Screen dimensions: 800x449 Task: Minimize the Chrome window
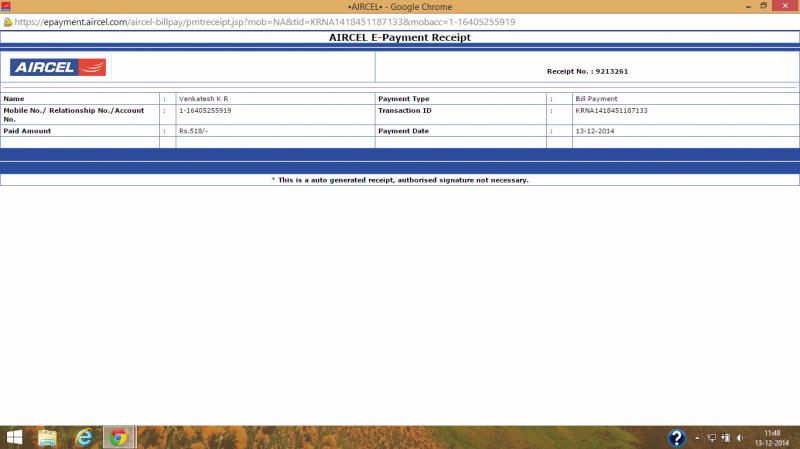(x=748, y=6)
